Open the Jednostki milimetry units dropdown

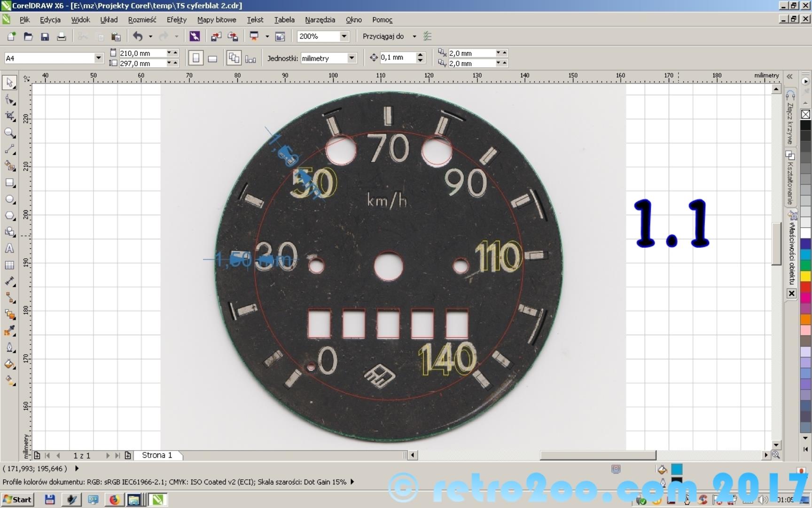[351, 58]
